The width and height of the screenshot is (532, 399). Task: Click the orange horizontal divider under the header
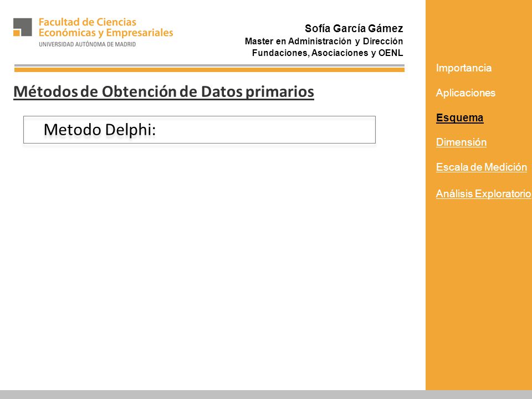(209, 70)
